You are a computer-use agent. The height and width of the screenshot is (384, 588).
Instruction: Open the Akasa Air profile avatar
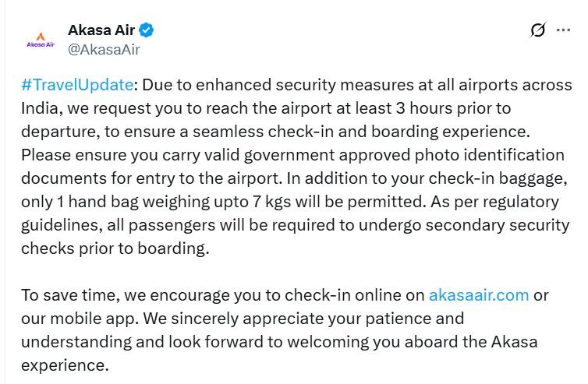pos(41,40)
